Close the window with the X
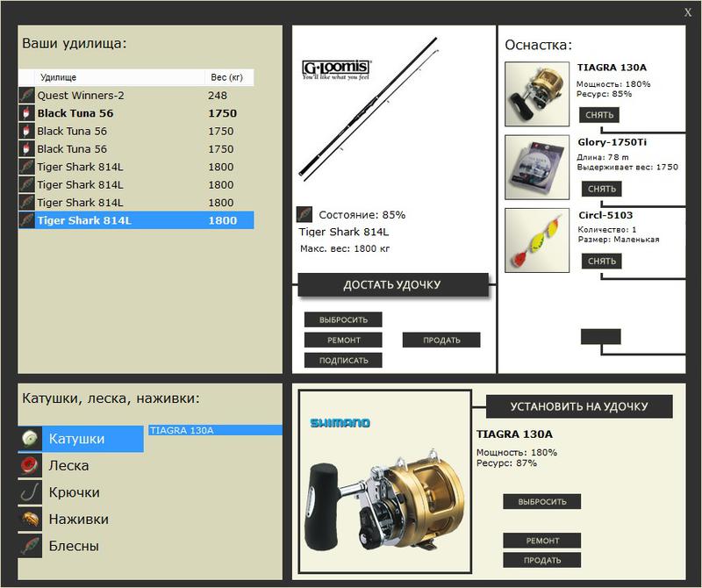Screen dimensions: 702x588 point(688,12)
